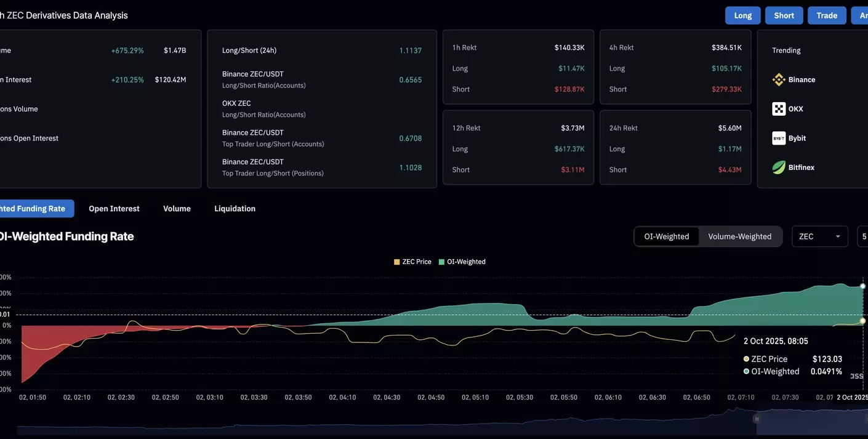The height and width of the screenshot is (439, 868).
Task: Click the range slider pause handle icon
Action: coord(757,419)
